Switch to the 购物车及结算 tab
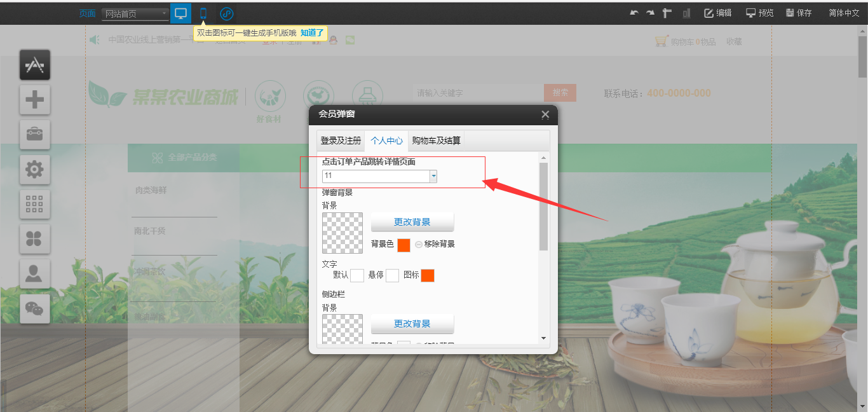This screenshot has width=868, height=412. pos(437,141)
